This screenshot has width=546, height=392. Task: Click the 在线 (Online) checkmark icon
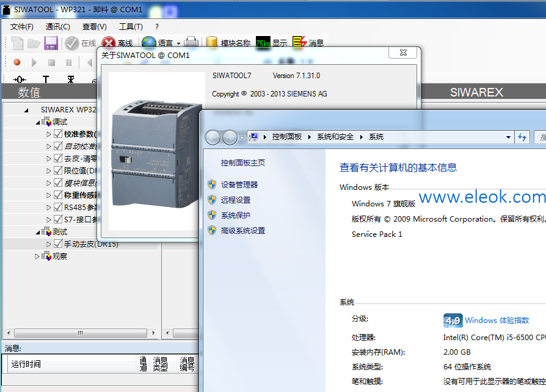[72, 43]
